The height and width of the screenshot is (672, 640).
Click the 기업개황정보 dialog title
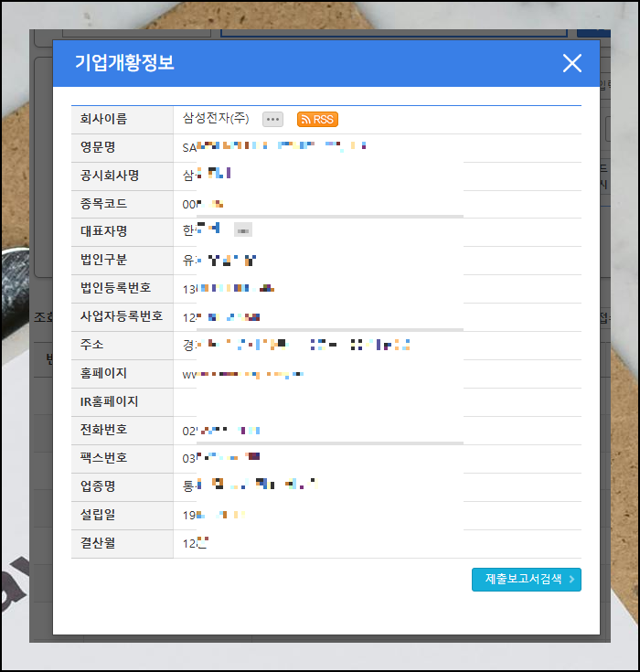click(124, 63)
